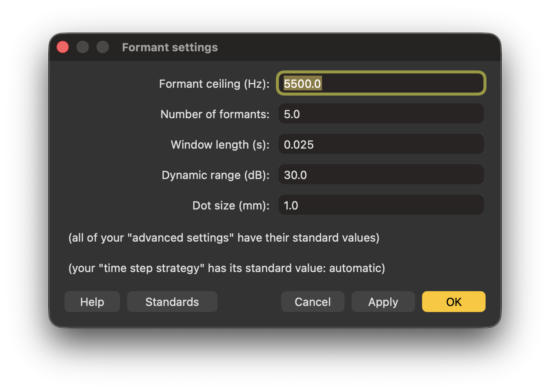Click the disabled minimize button in title bar
This screenshot has height=392, width=550.
83,47
